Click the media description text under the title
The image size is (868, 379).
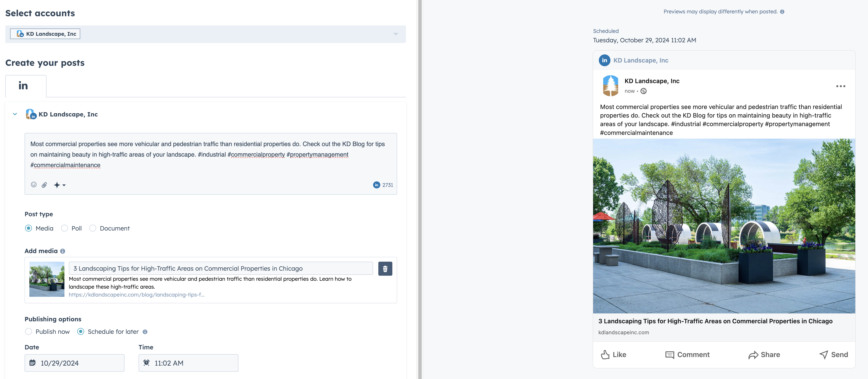210,283
